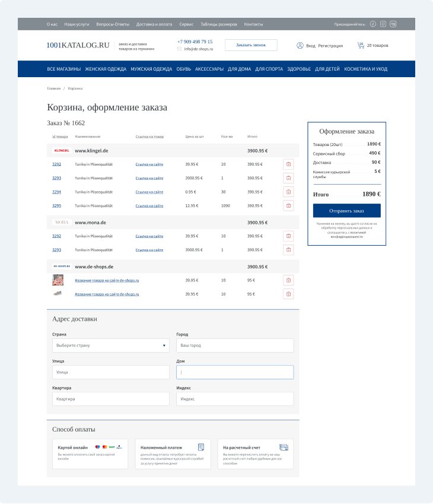
Task: Delete item 3294 with trash icon
Action: [288, 192]
